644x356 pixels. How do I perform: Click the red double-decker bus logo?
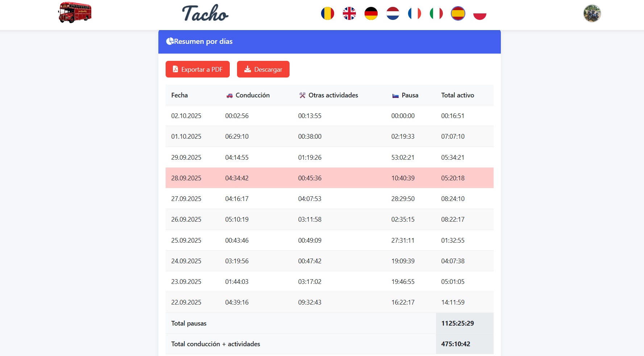pos(75,13)
